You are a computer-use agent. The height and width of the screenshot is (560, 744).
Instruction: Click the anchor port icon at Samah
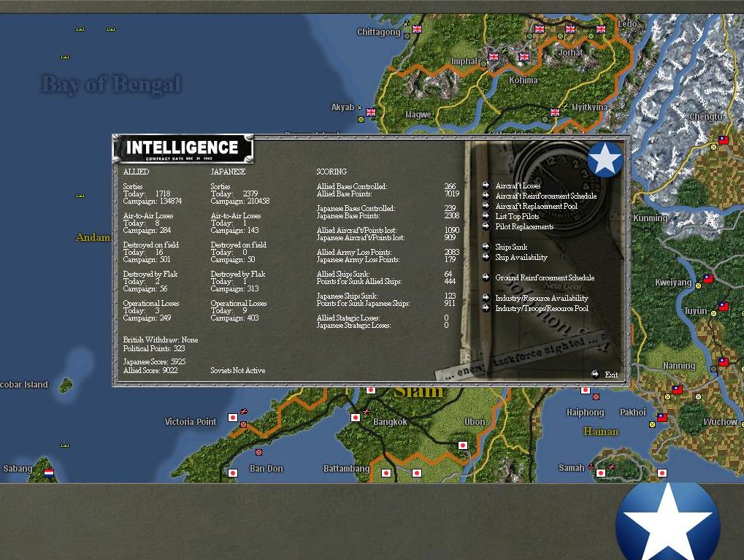coord(591,467)
